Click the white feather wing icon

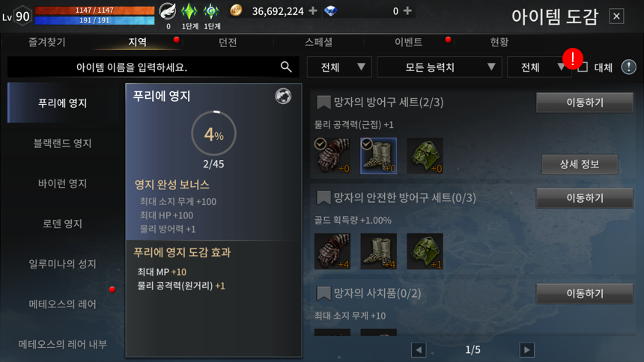click(x=168, y=11)
